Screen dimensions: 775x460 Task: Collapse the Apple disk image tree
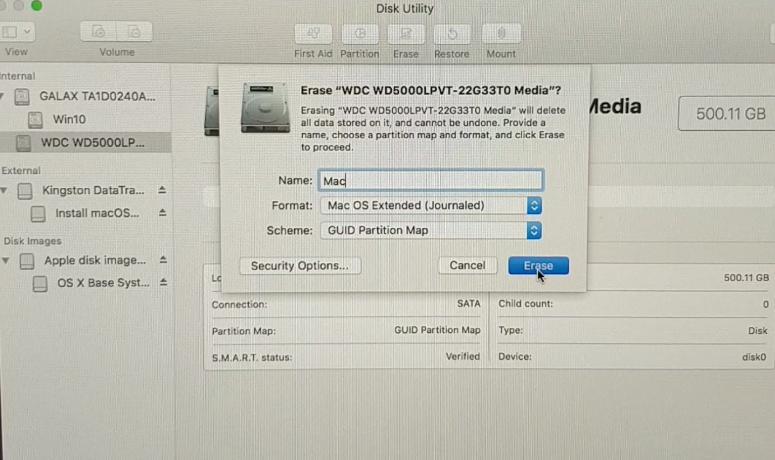(5, 260)
